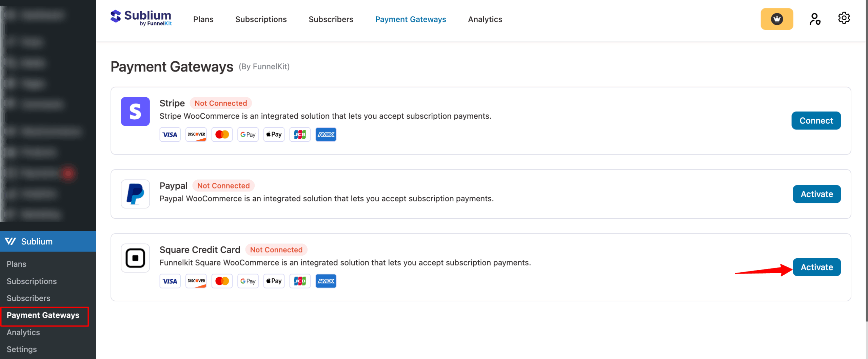Open the user account icon

click(x=814, y=19)
